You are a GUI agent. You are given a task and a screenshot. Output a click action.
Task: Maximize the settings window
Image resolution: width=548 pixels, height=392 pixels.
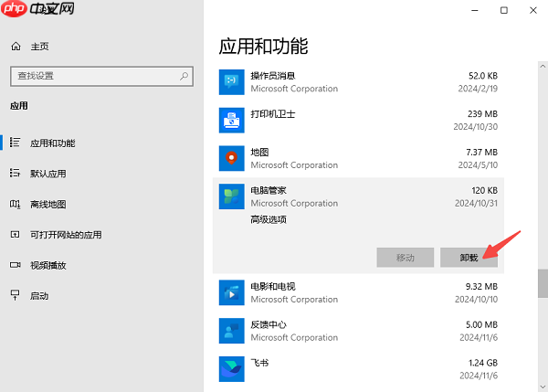(x=503, y=10)
